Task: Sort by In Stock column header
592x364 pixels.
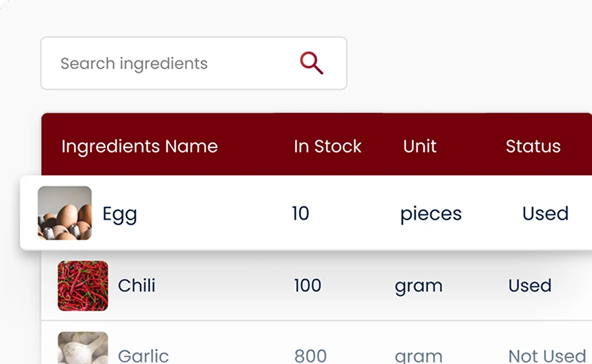Action: (327, 146)
